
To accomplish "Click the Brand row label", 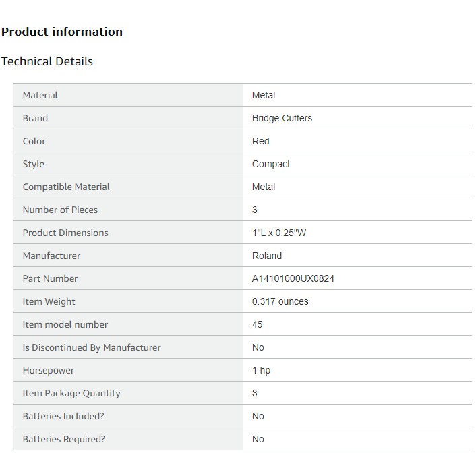I will point(35,118).
